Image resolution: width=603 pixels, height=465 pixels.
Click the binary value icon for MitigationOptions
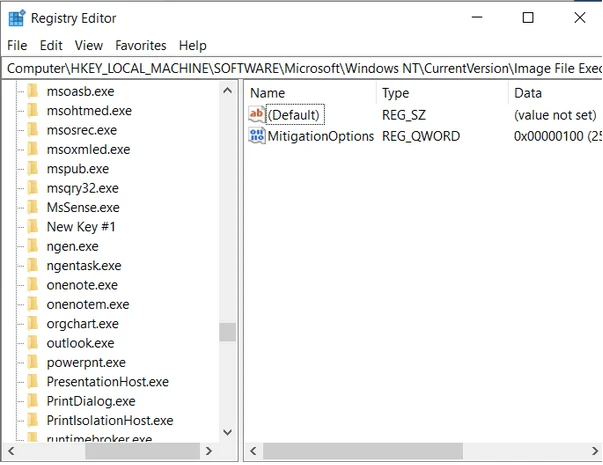tap(257, 136)
